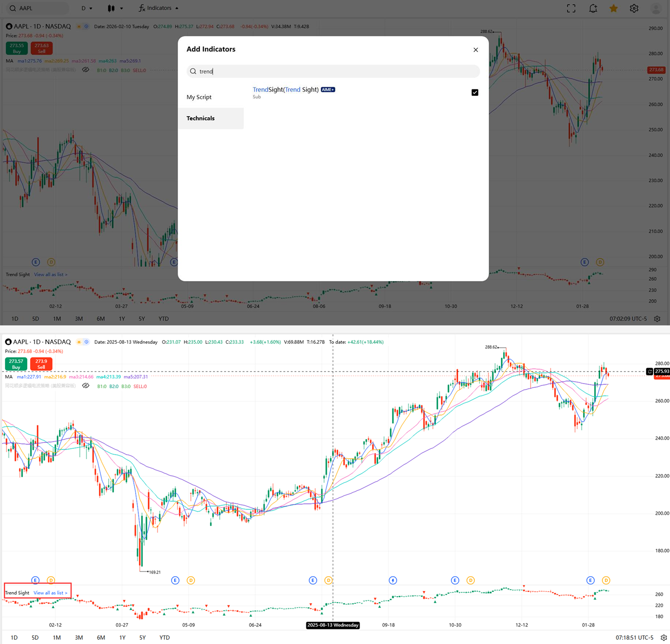The image size is (670, 644).
Task: Open the Indicators dropdown menu
Action: click(159, 8)
